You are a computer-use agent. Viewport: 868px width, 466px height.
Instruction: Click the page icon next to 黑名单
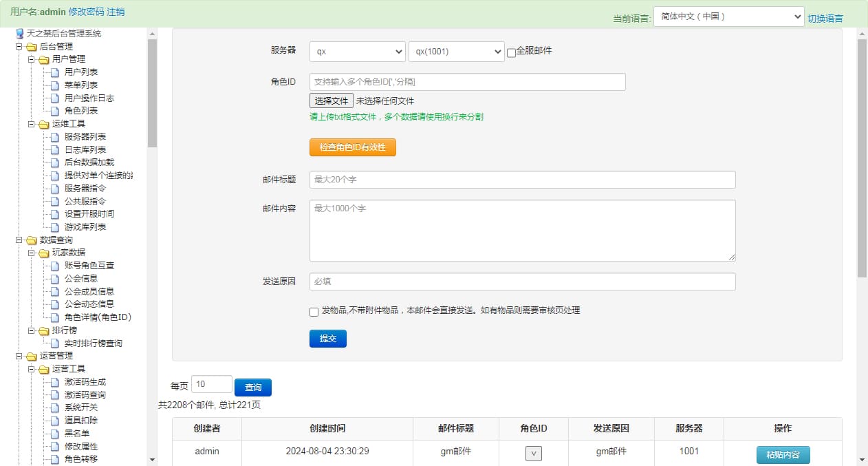coord(56,434)
